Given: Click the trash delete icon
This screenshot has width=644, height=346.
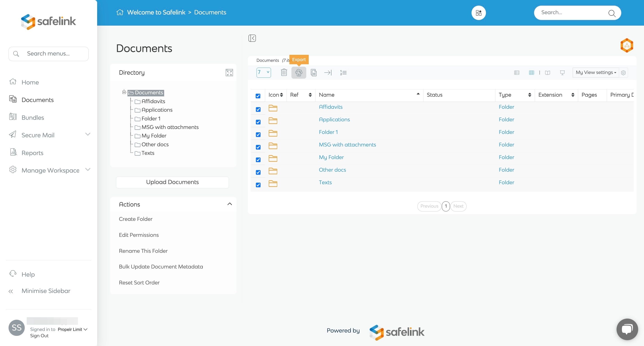Looking at the screenshot, I should [x=284, y=73].
